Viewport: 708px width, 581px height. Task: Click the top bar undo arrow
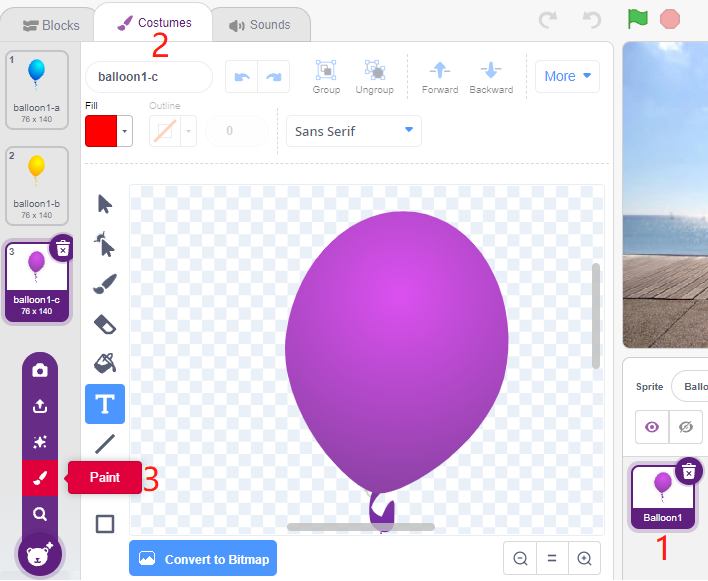[x=592, y=20]
